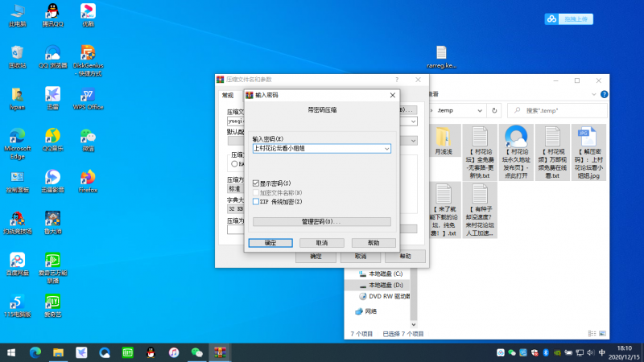Viewport: 644px width, 362px height.
Task: Expand the password dropdown in the password dialog
Action: point(387,149)
